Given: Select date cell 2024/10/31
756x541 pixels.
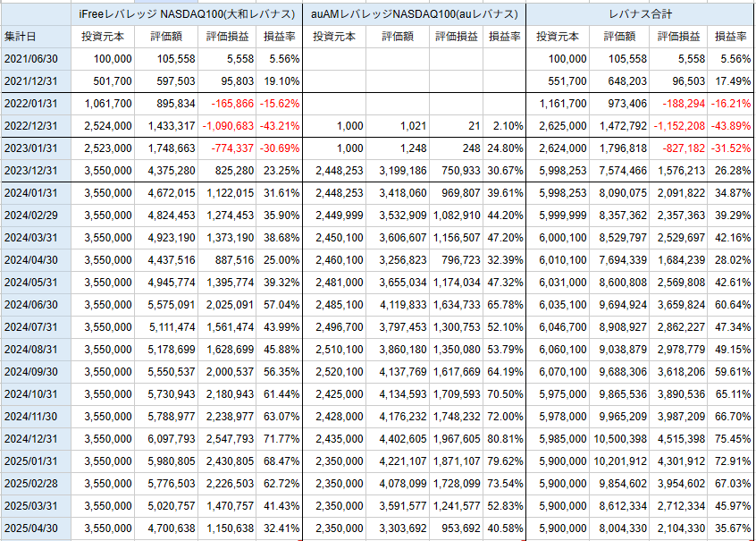Looking at the screenshot, I should pos(36,394).
